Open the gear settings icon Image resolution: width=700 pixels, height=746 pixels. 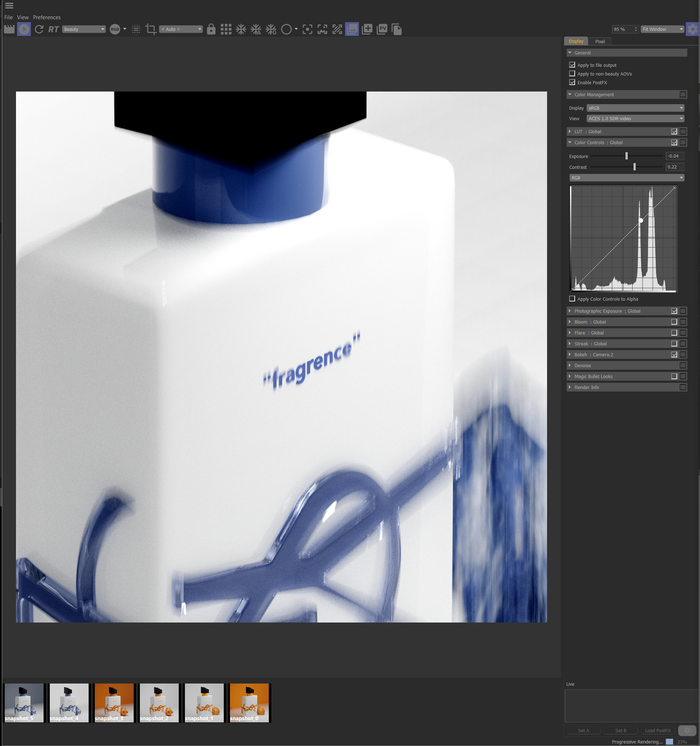pyautogui.click(x=692, y=29)
